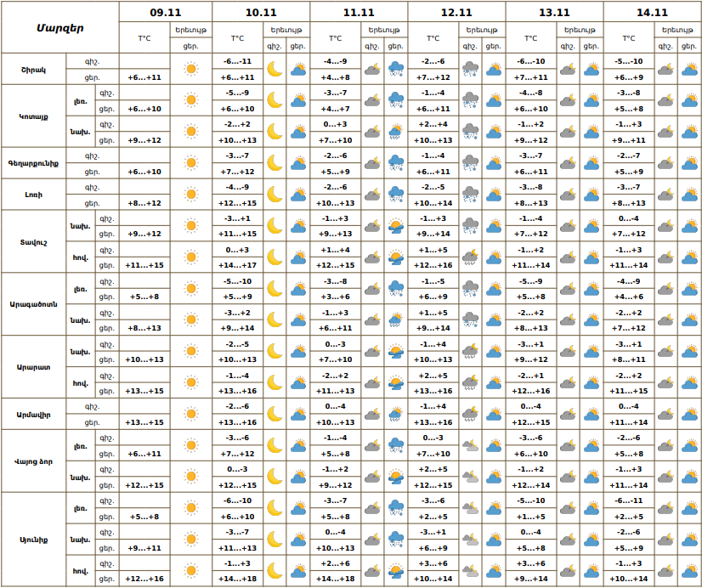702x588 pixels.
Task: Select the 09.11 date column header
Action: pos(165,13)
